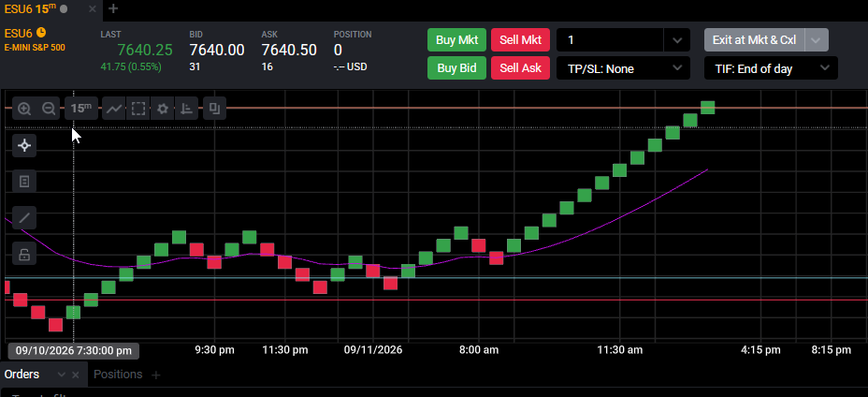Screen dimensions: 868x397
Task: Switch to the Orders tab
Action: coord(22,375)
